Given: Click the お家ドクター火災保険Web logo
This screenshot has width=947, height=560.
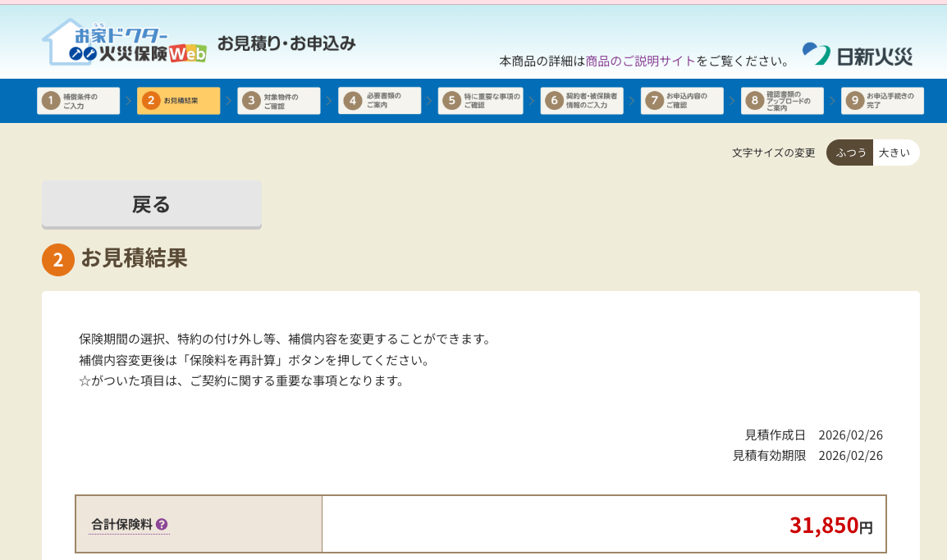Looking at the screenshot, I should tap(124, 43).
